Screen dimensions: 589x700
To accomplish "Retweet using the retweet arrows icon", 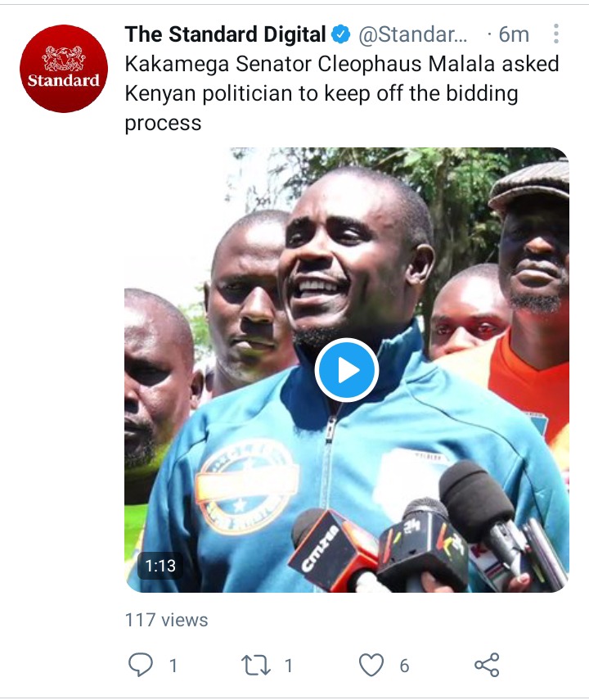I will (256, 665).
